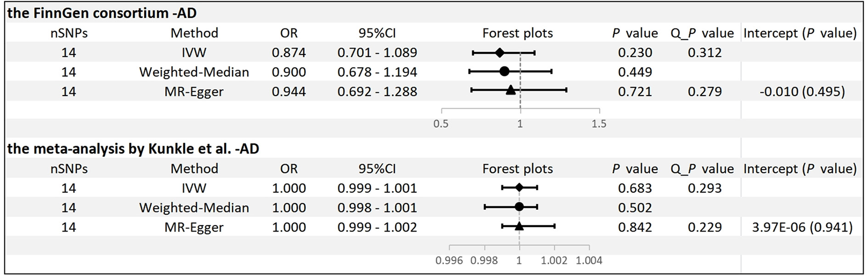The width and height of the screenshot is (868, 278).
Task: Click the P value 0.721 cell
Action: [635, 92]
